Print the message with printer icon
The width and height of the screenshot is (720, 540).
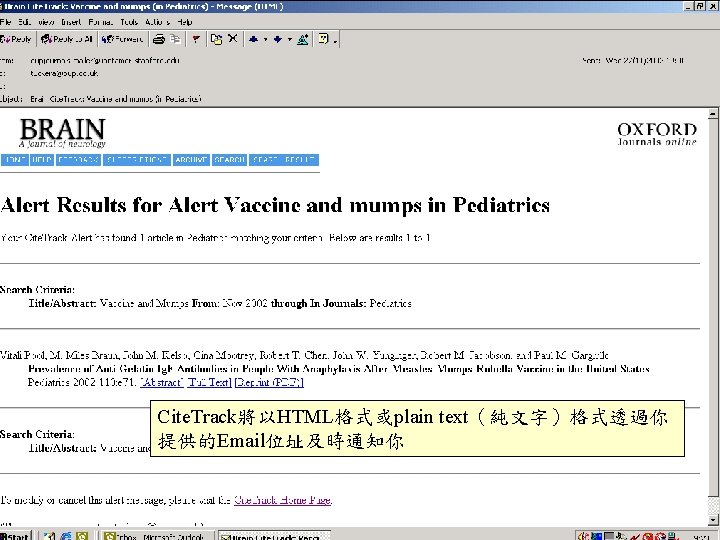[159, 39]
